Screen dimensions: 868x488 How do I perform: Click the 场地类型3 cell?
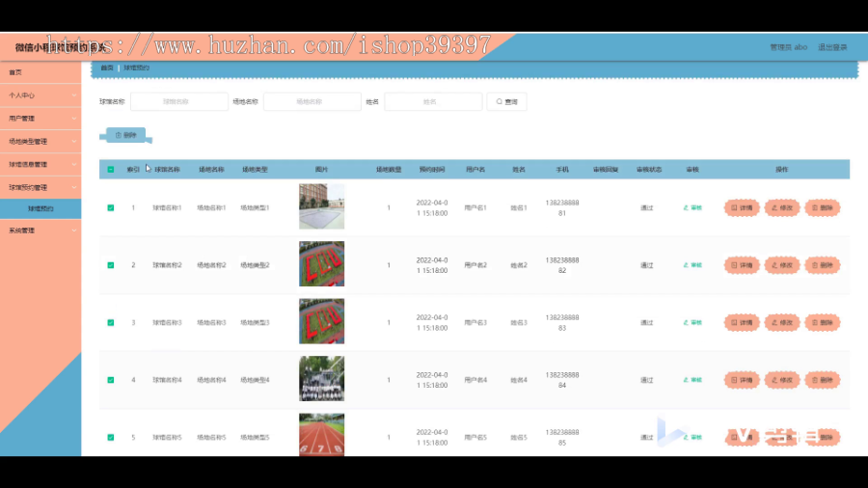click(255, 322)
